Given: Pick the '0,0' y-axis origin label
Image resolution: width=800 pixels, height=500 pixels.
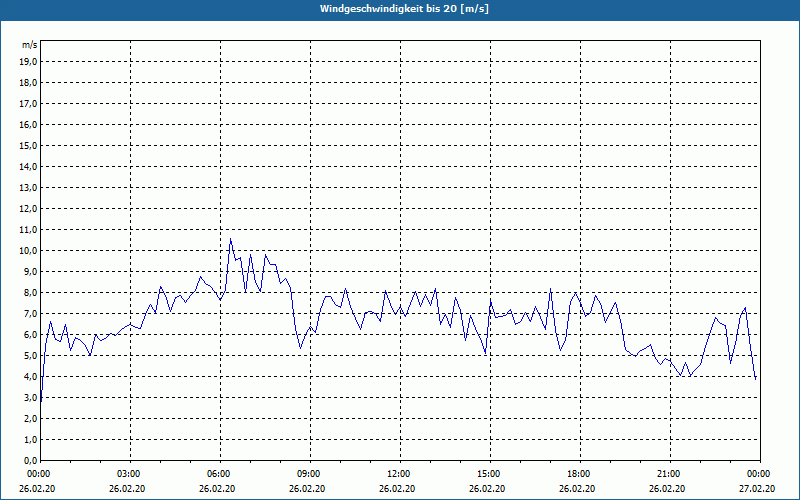Looking at the screenshot, I should [31, 461].
